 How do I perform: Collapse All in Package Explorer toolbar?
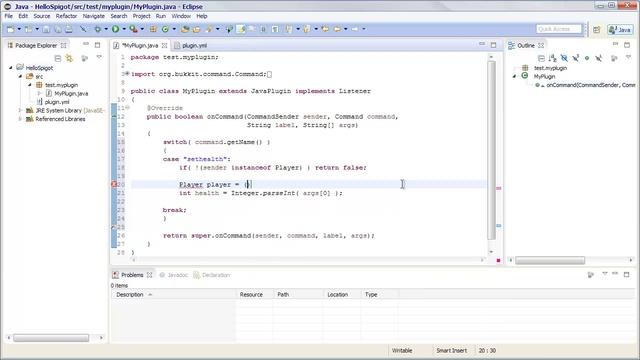point(58,58)
